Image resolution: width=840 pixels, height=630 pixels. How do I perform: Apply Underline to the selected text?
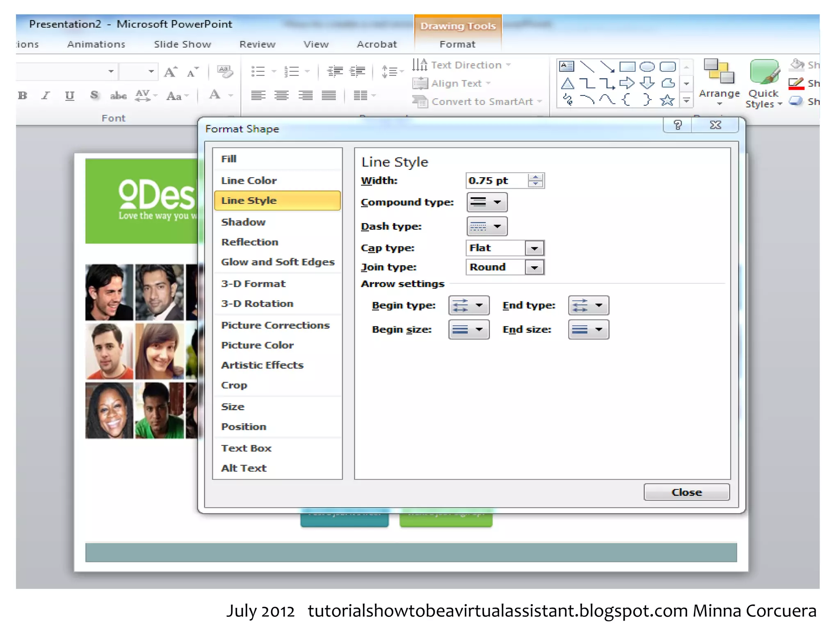point(70,96)
